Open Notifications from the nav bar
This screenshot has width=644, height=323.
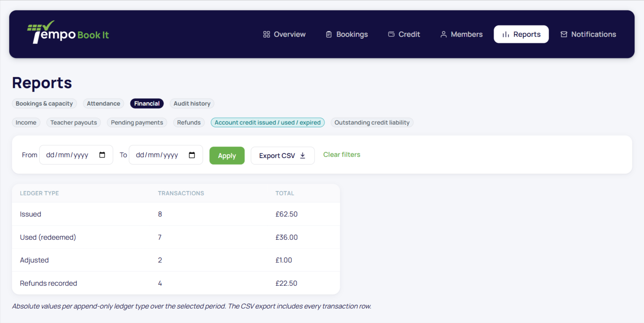pos(588,34)
